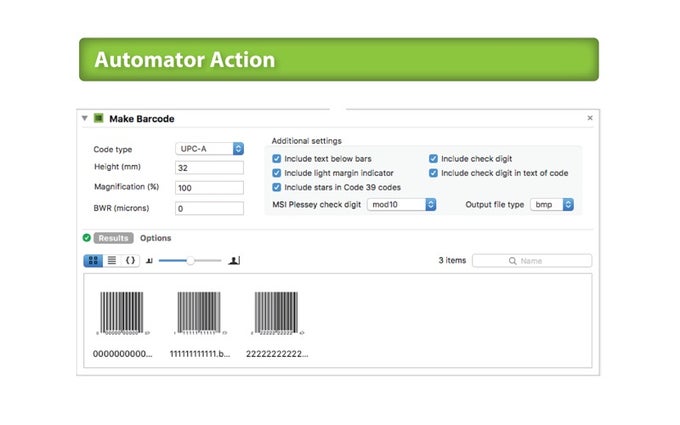The image size is (680, 425).
Task: Click the Additional settings label
Action: (x=307, y=141)
